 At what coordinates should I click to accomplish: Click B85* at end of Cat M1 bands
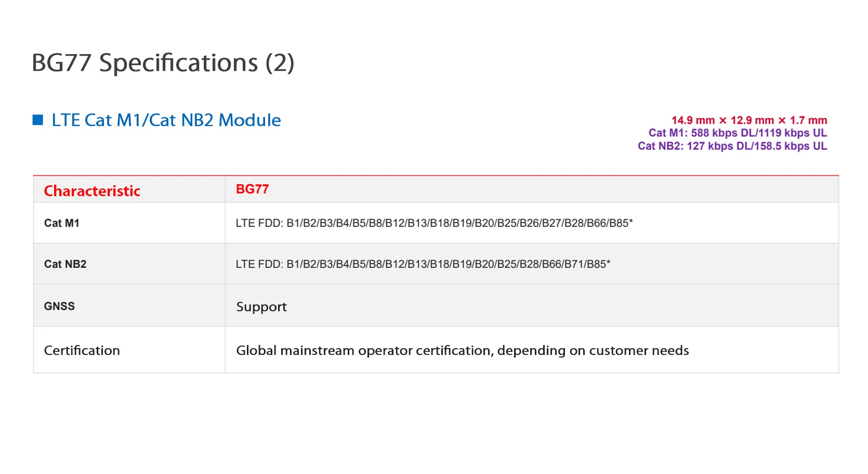pos(621,223)
